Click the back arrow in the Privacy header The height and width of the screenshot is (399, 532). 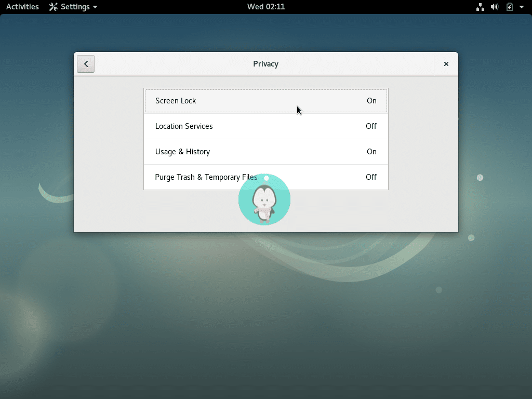[85, 63]
